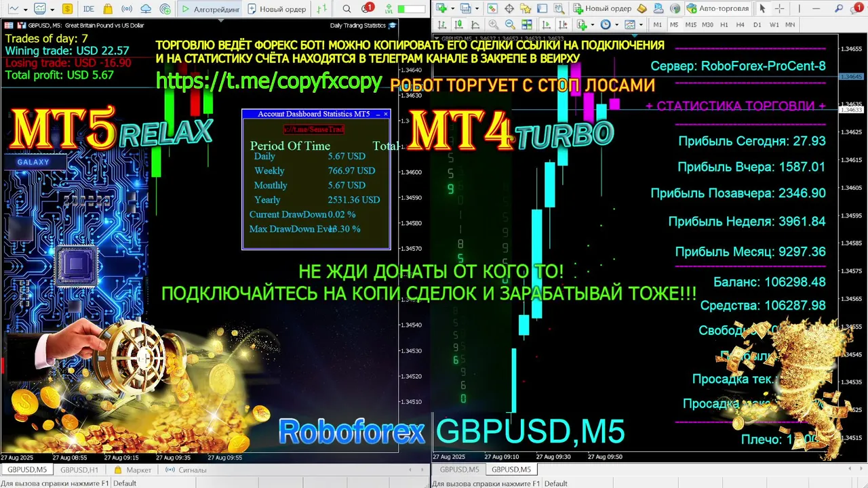Open the MT4 profiles dropdown arrow
The width and height of the screenshot is (868, 488).
(x=477, y=9)
